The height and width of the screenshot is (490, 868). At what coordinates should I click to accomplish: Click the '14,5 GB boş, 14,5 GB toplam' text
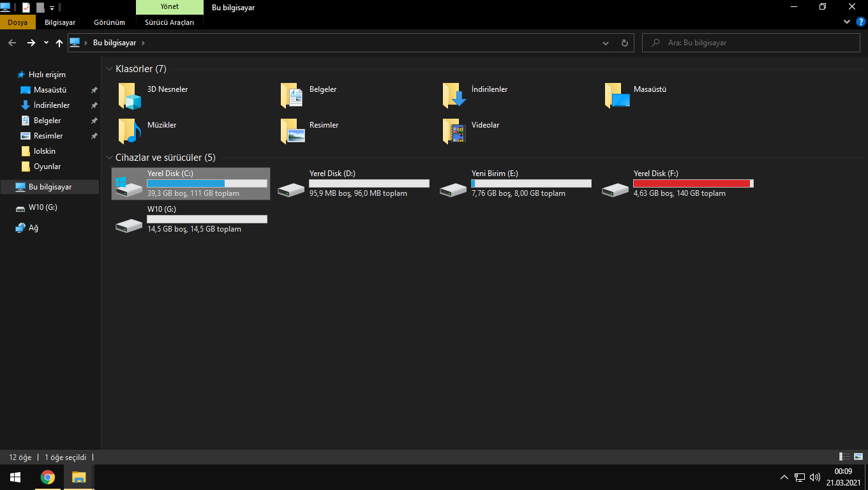[x=194, y=229]
